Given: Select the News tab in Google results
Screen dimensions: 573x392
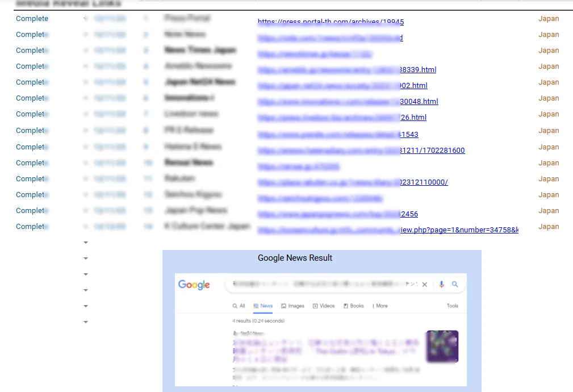Looking at the screenshot, I should [x=263, y=306].
